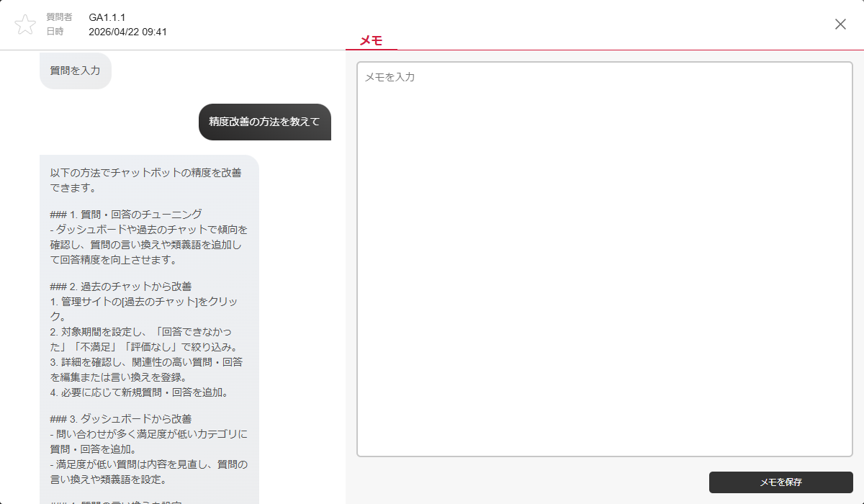864x504 pixels.
Task: Click the step 必要に応じて新規質問・回答を追加
Action: click(139, 392)
